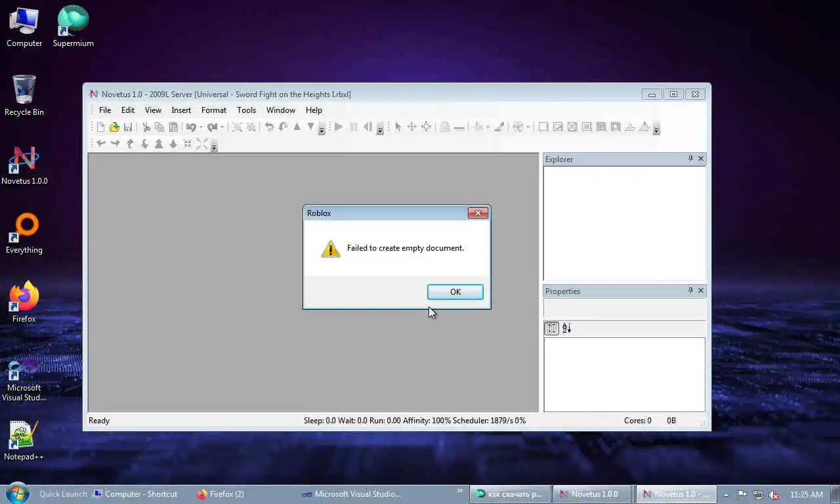Click the Anchor tool icon
This screenshot has width=840, height=504.
[459, 128]
